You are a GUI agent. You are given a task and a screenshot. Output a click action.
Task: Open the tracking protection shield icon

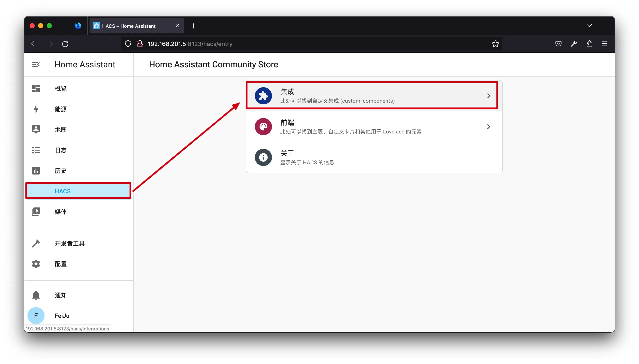[128, 44]
